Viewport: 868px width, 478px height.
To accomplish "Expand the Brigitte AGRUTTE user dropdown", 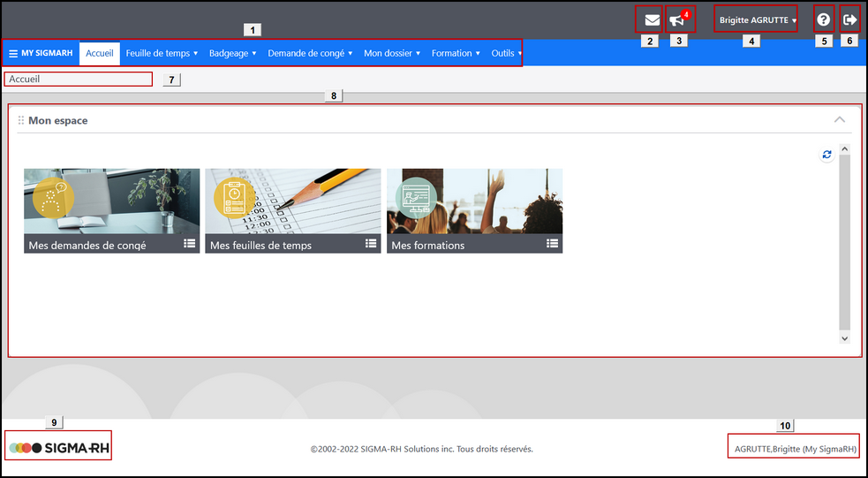I will [x=758, y=19].
